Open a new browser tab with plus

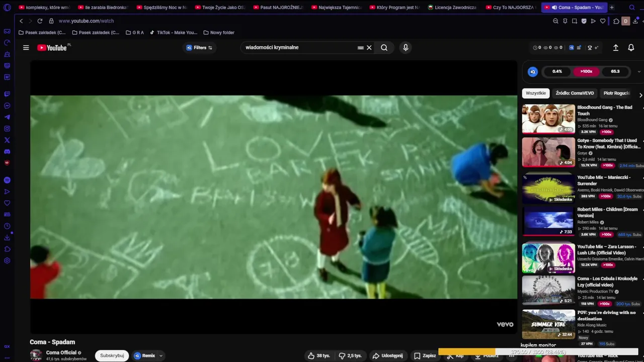612,8
